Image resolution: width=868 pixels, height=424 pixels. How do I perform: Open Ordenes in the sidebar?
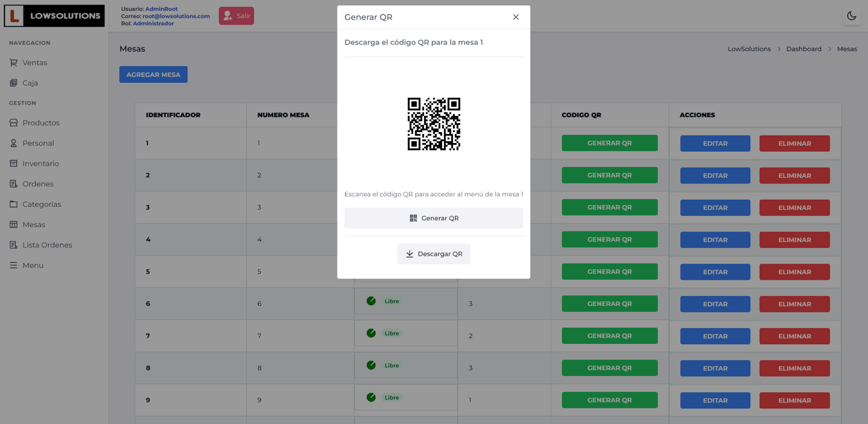38,184
